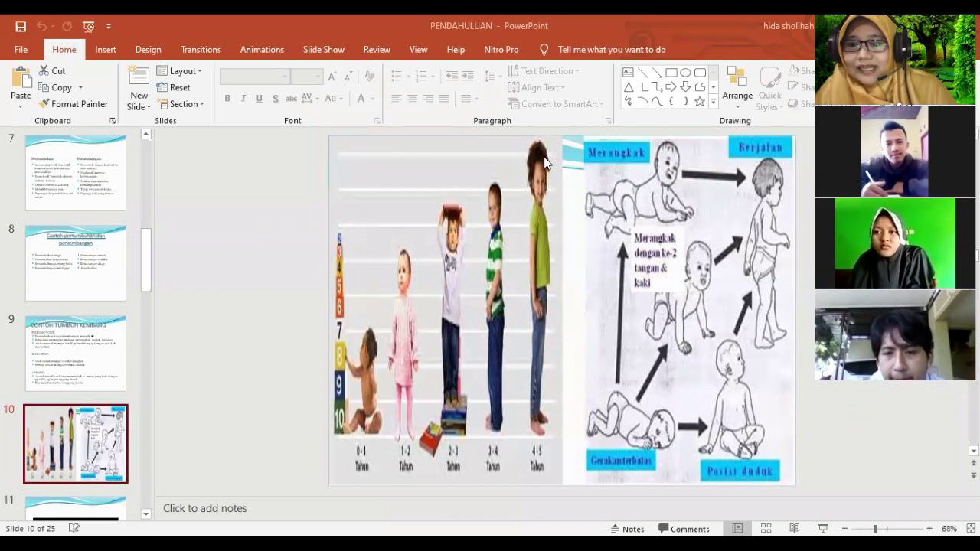Toggle Underline formatting
Screen dimensions: 980x551
point(259,99)
